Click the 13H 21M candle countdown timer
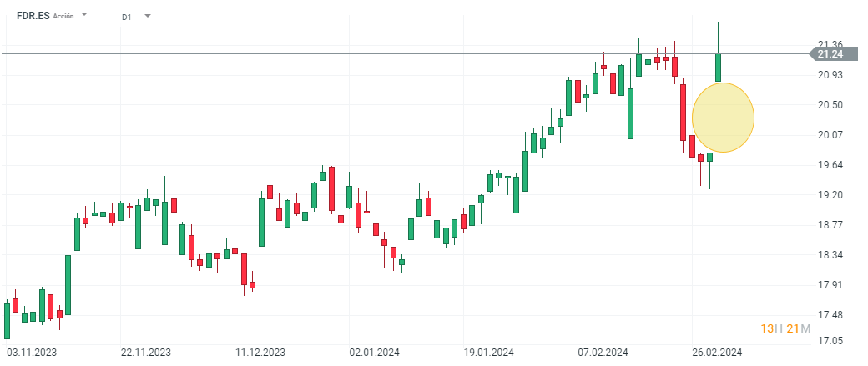Image resolution: width=868 pixels, height=366 pixels. point(785,328)
